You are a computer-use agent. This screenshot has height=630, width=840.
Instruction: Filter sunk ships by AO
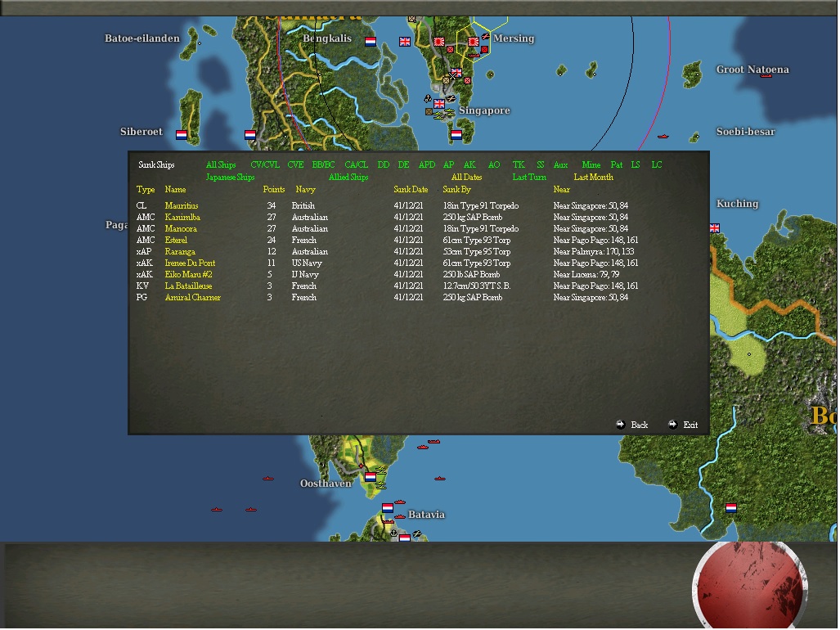[495, 165]
